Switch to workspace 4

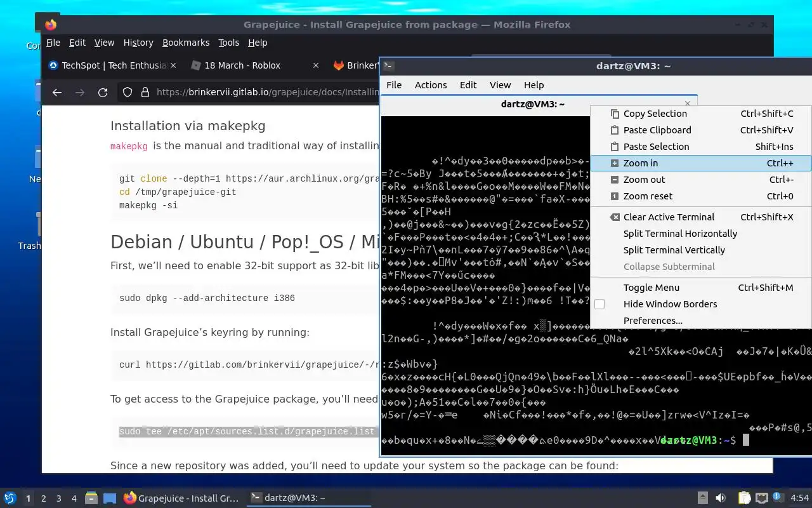(x=74, y=498)
